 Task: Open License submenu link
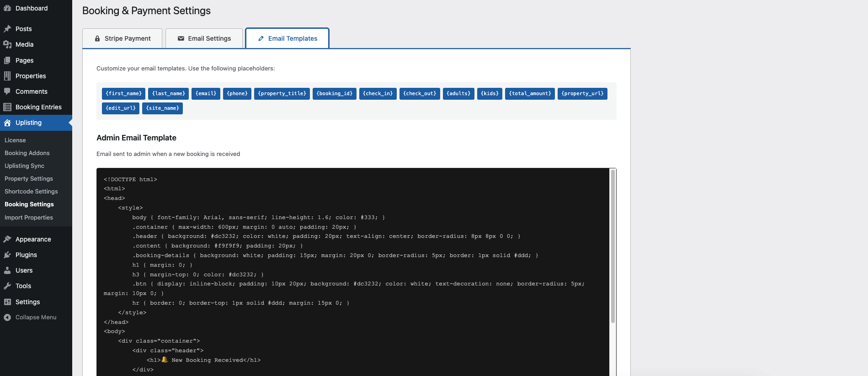tap(15, 140)
